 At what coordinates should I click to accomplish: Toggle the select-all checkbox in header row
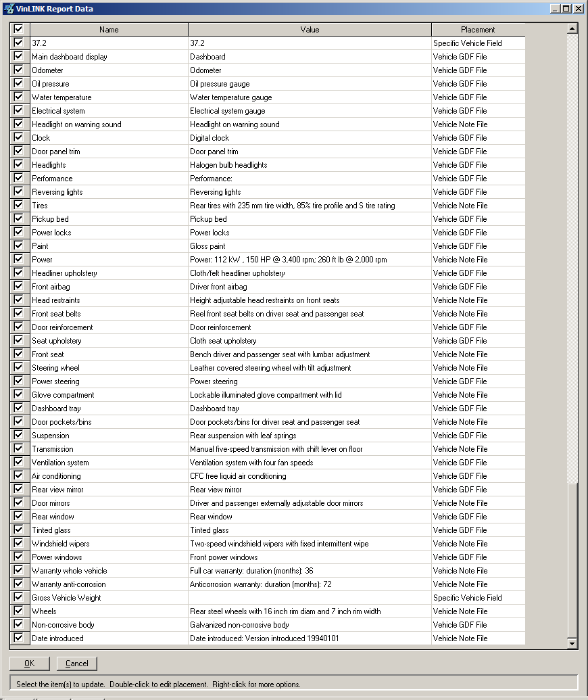(18, 30)
